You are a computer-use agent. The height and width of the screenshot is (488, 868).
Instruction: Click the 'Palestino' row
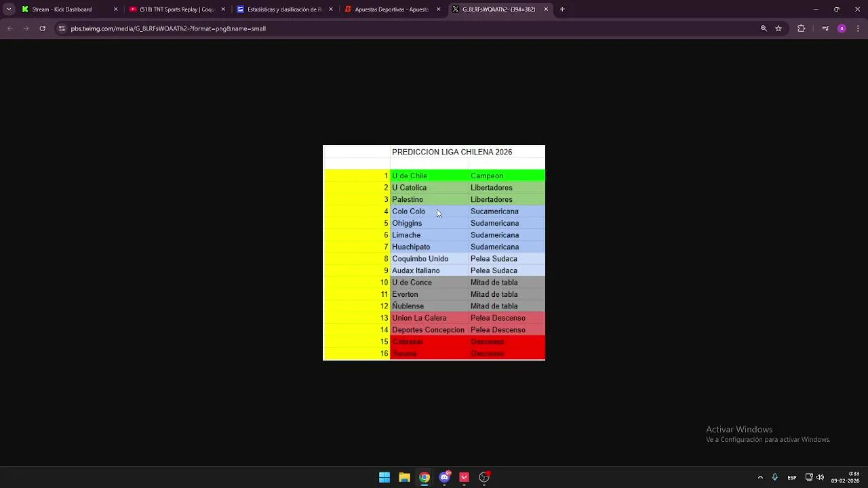(x=434, y=199)
